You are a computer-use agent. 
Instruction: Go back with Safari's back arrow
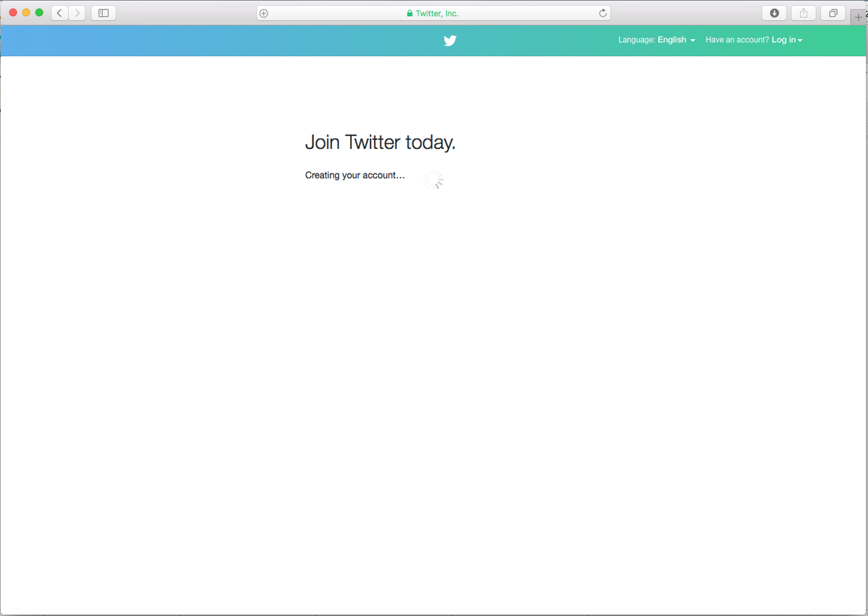tap(60, 13)
